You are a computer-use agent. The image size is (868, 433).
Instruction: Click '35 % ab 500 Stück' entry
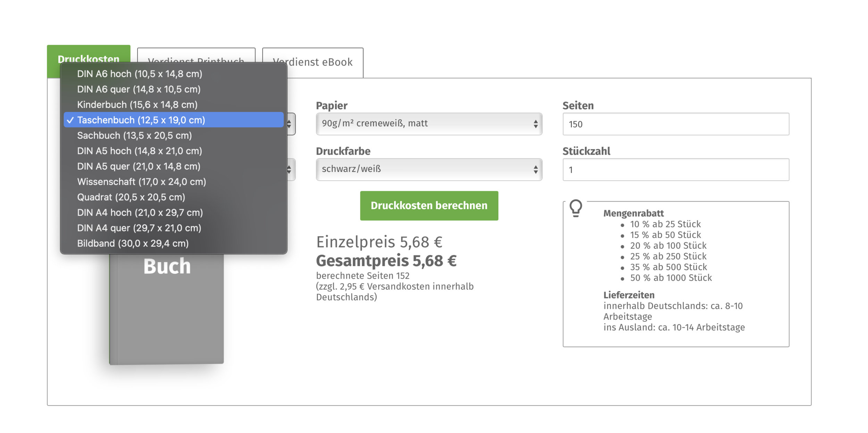(668, 267)
